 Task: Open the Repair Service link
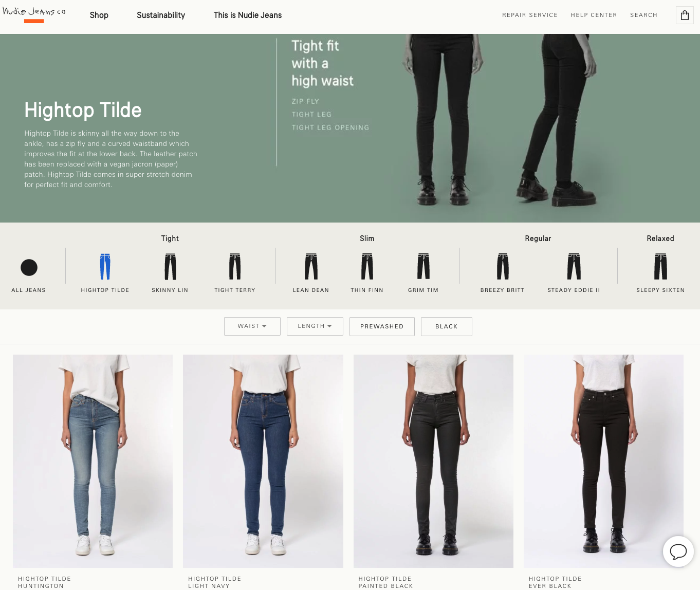click(530, 15)
